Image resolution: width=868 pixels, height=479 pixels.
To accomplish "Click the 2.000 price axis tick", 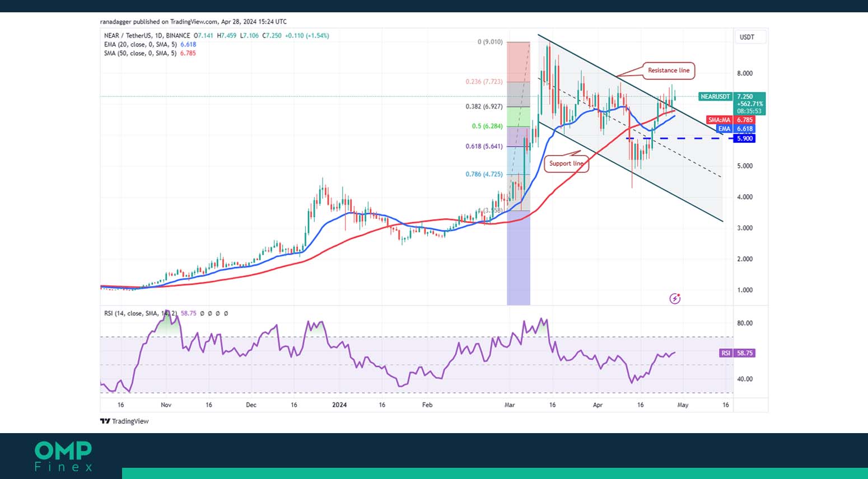I will pos(745,259).
